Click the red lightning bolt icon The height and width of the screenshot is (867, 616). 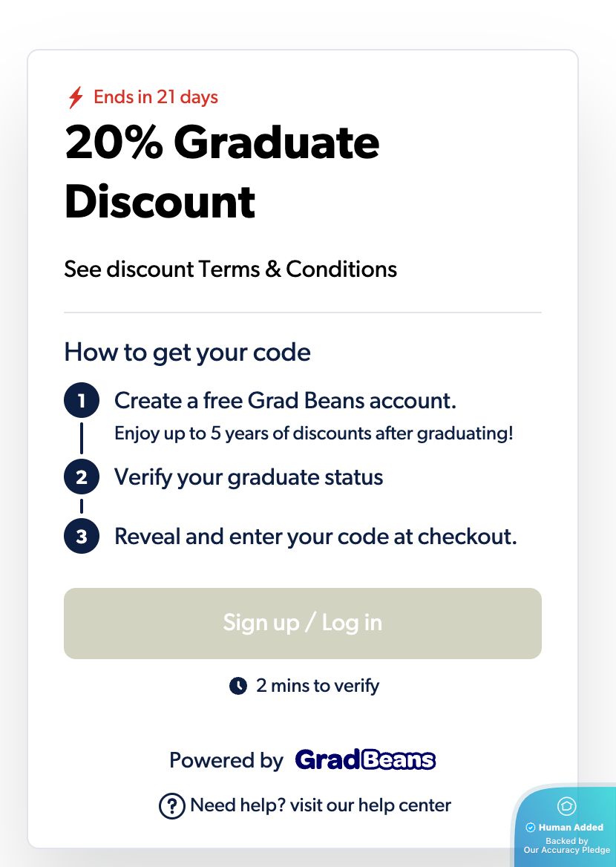pyautogui.click(x=76, y=97)
